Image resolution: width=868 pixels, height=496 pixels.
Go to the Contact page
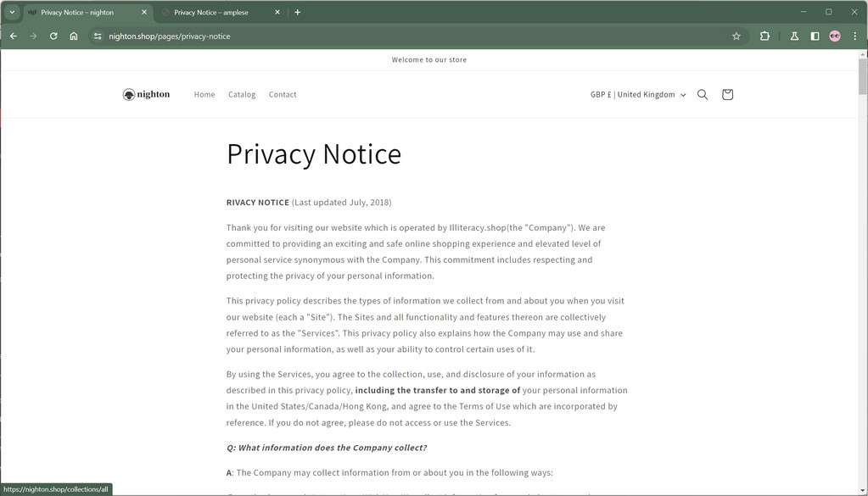[x=283, y=95]
